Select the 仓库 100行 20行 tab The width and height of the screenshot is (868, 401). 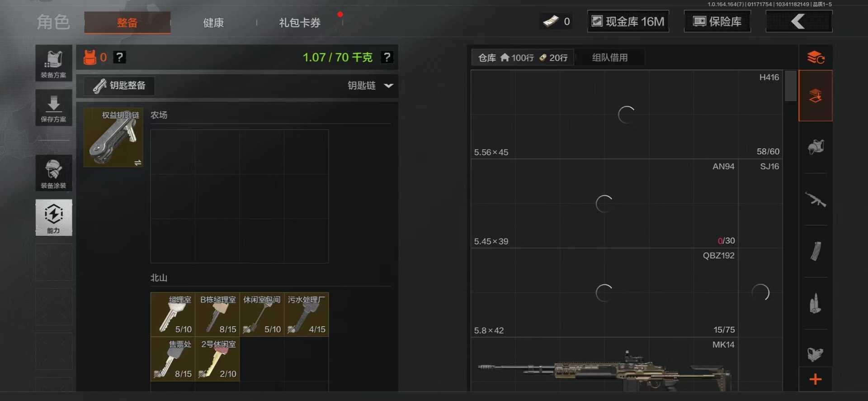(523, 57)
